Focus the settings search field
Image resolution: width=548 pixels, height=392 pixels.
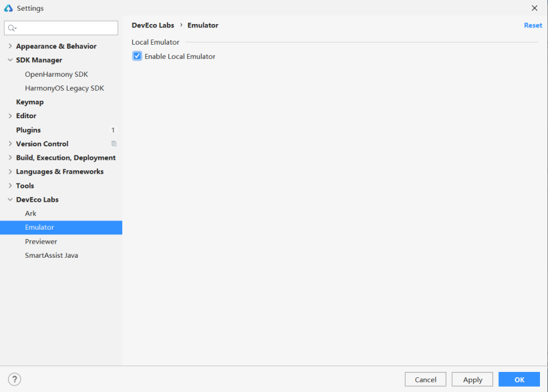(x=61, y=28)
